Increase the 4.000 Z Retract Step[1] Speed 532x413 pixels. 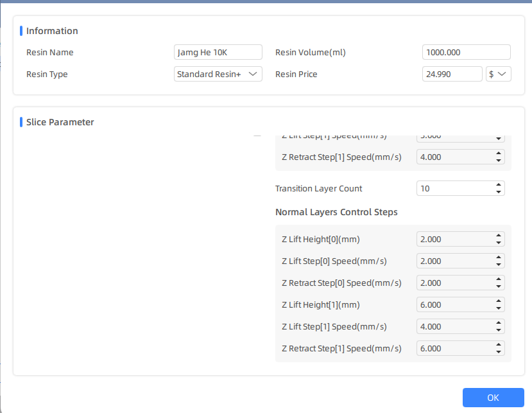499,153
